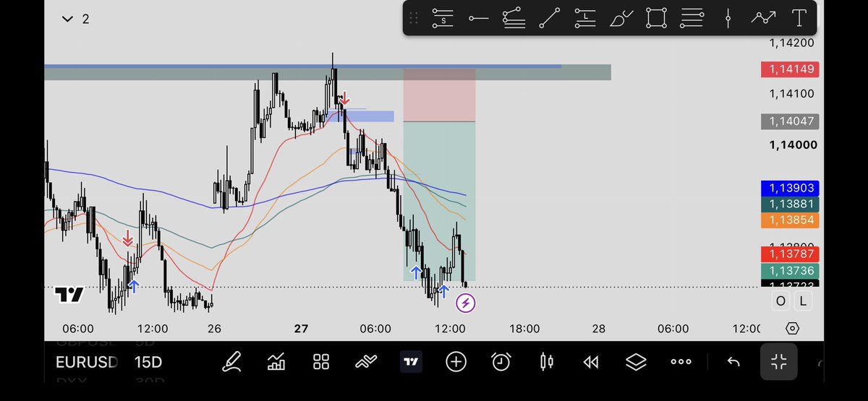This screenshot has width=868, height=401.
Task: Select the blue 1,13903 indicator label
Action: pyautogui.click(x=790, y=188)
